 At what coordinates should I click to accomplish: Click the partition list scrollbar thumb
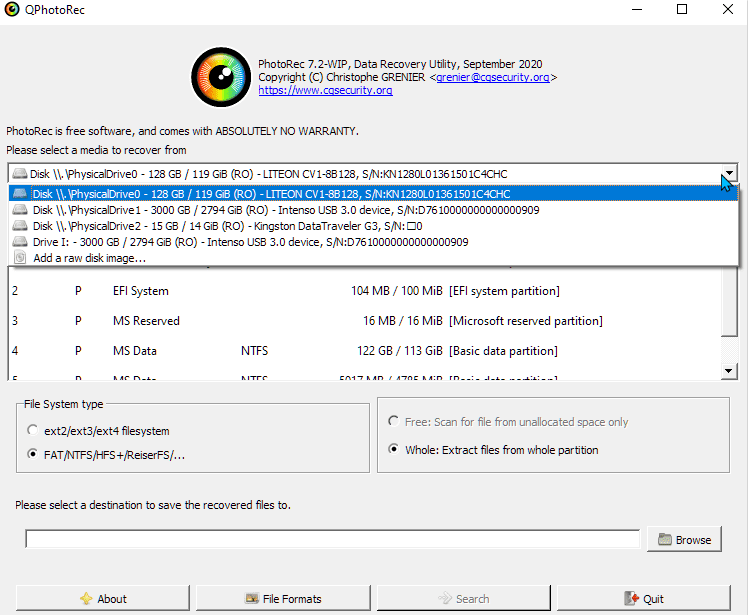point(729,301)
